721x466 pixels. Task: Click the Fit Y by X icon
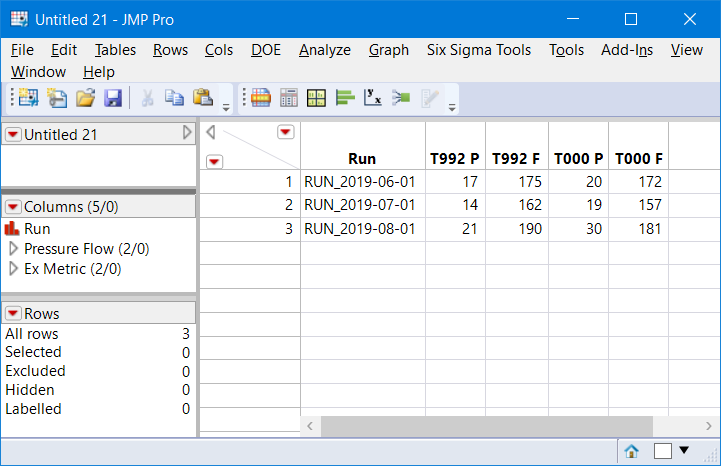pos(372,98)
